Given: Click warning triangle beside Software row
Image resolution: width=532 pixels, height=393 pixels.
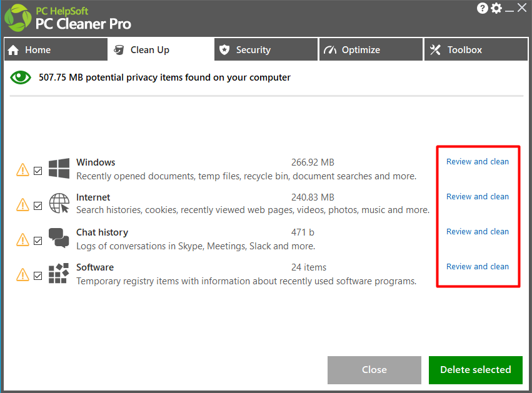Looking at the screenshot, I should point(23,275).
